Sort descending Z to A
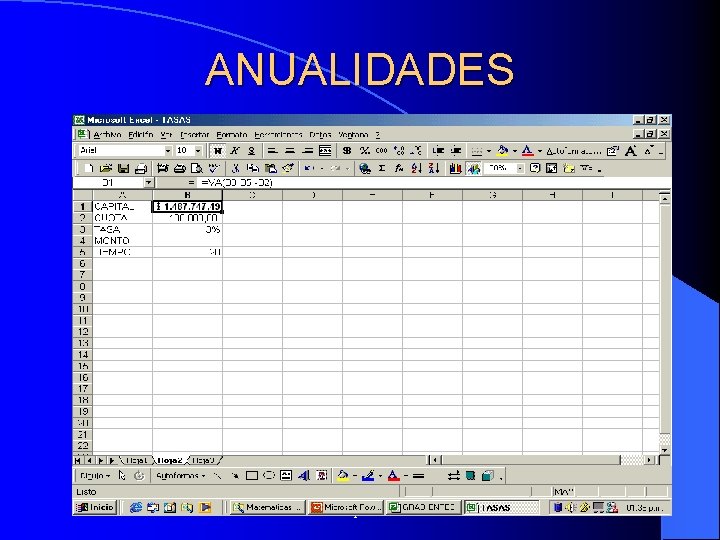This screenshot has width=720, height=540. [x=434, y=169]
